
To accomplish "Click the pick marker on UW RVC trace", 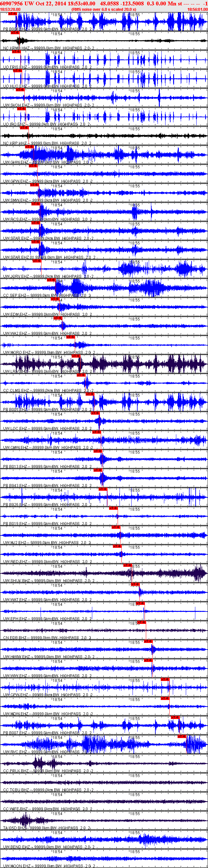I will coord(182,736).
